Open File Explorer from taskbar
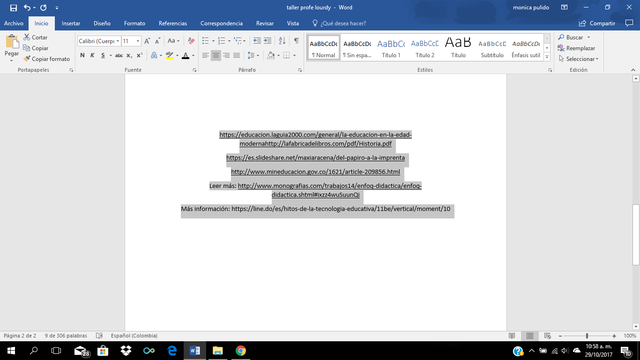This screenshot has height=360, width=640. [218, 351]
